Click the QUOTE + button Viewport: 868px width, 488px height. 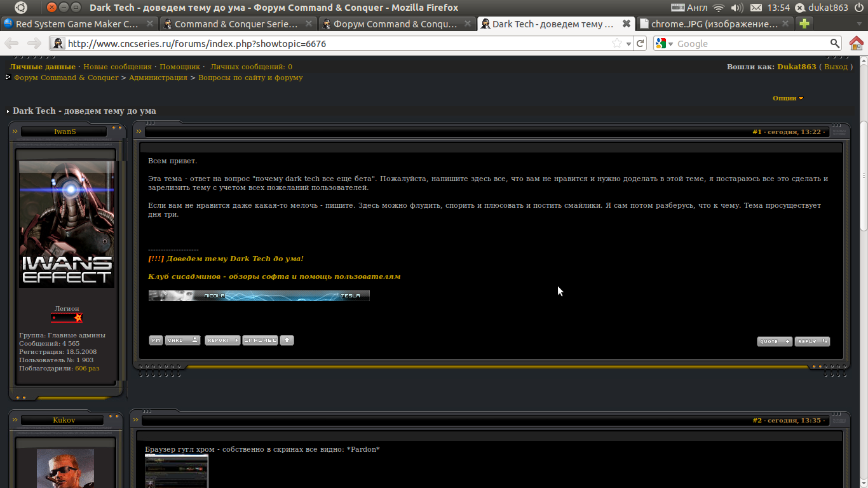775,341
